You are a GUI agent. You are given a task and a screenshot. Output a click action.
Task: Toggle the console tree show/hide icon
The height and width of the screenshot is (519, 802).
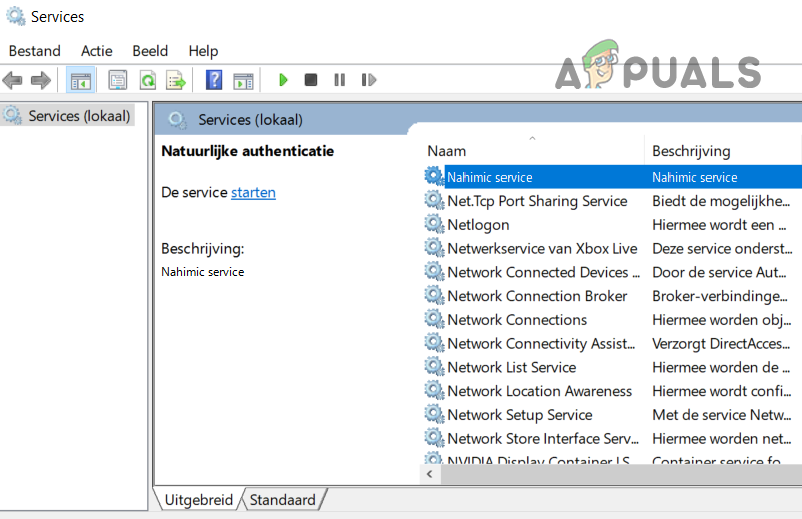click(x=81, y=80)
